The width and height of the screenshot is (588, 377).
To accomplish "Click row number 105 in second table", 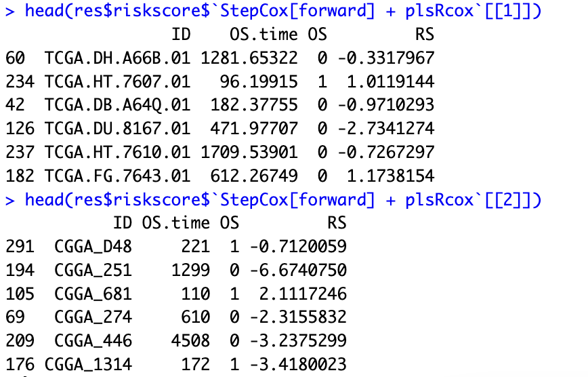I will 20,294.
